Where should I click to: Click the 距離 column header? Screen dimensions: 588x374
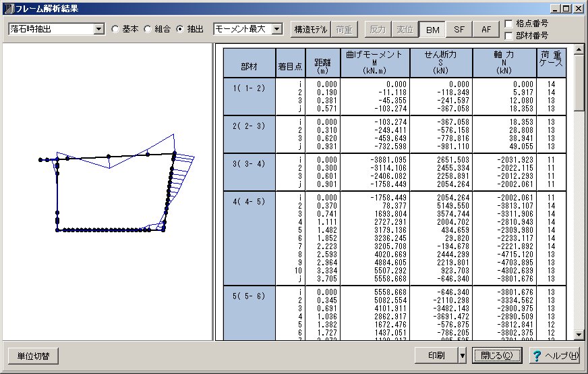[x=322, y=63]
